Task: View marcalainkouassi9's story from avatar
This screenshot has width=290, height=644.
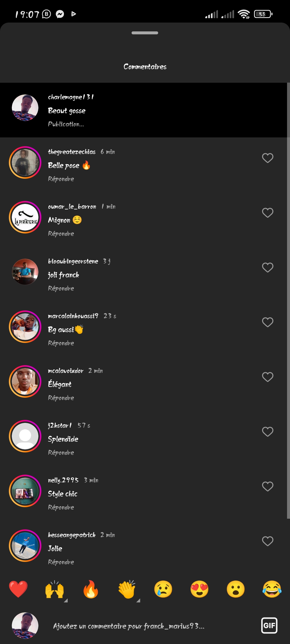Action: click(25, 327)
